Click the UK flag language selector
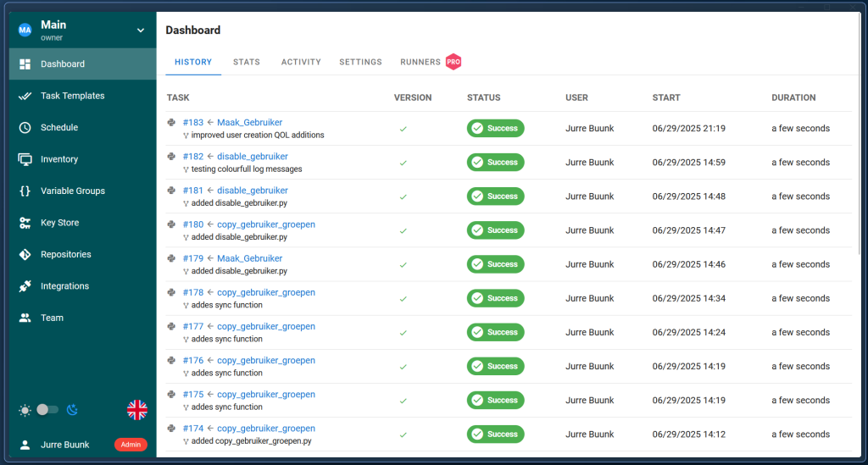The image size is (868, 465). click(136, 410)
